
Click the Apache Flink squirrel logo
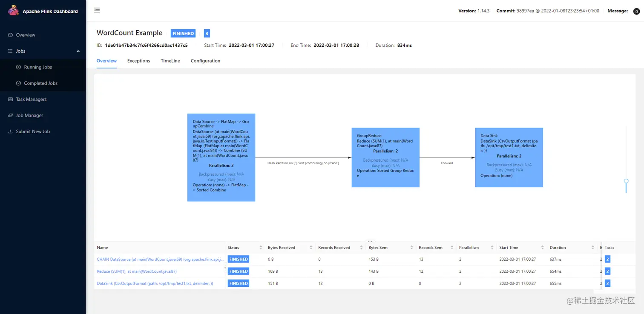[x=14, y=11]
